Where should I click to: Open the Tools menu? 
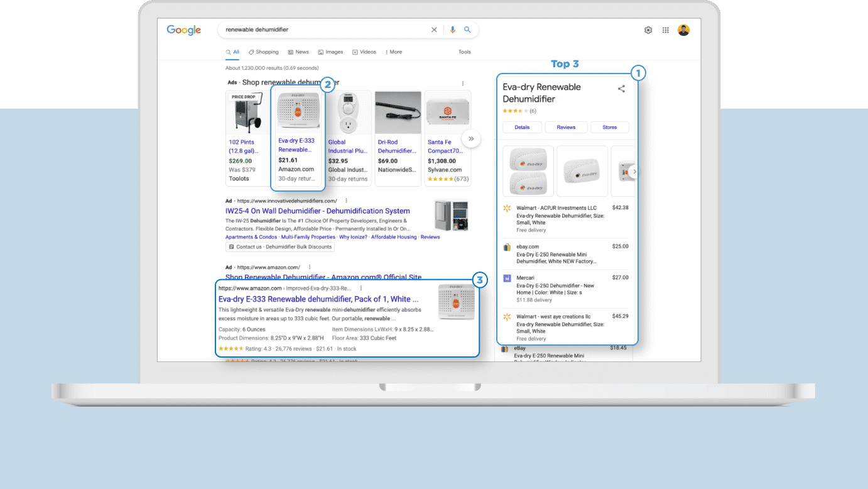coord(465,52)
